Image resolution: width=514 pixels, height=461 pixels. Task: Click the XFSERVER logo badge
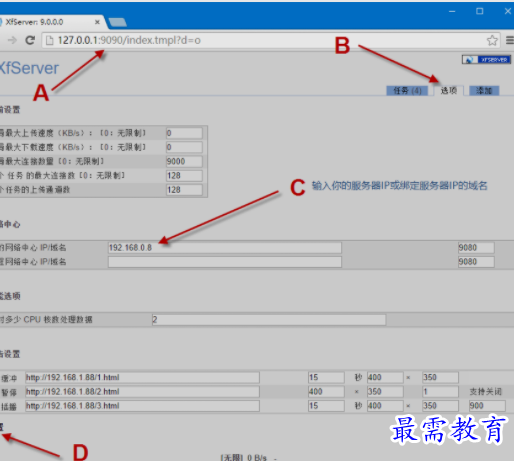pyautogui.click(x=486, y=60)
